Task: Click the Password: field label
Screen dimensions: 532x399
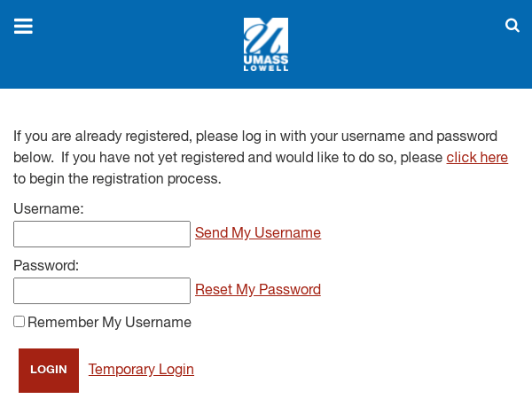Action: click(46, 265)
